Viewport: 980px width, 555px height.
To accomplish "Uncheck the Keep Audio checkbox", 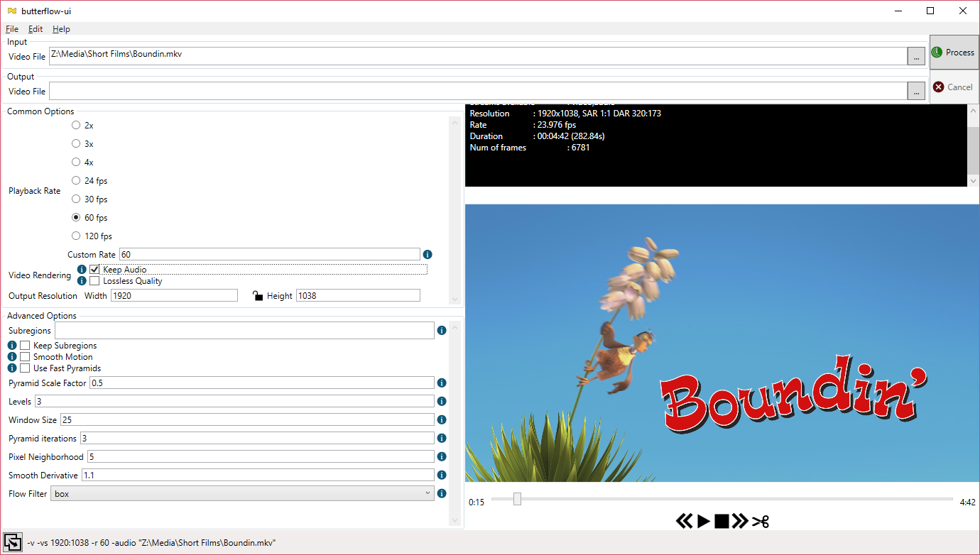I will click(94, 270).
